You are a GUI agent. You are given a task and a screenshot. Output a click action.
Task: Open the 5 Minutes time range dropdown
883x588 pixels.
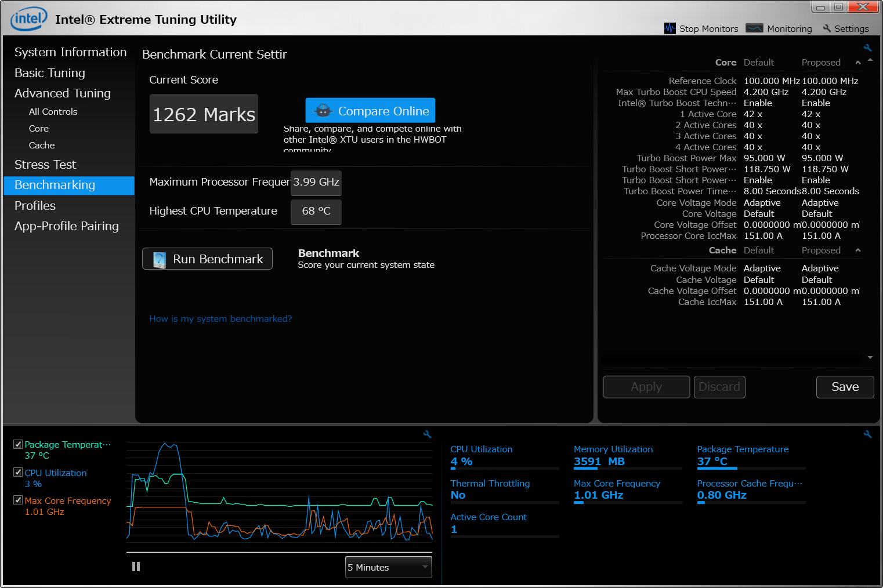coord(389,567)
